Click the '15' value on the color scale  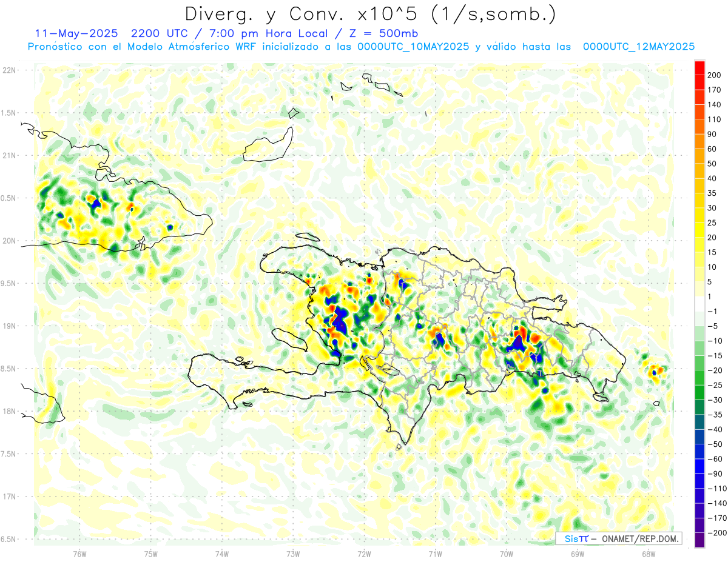(713, 252)
